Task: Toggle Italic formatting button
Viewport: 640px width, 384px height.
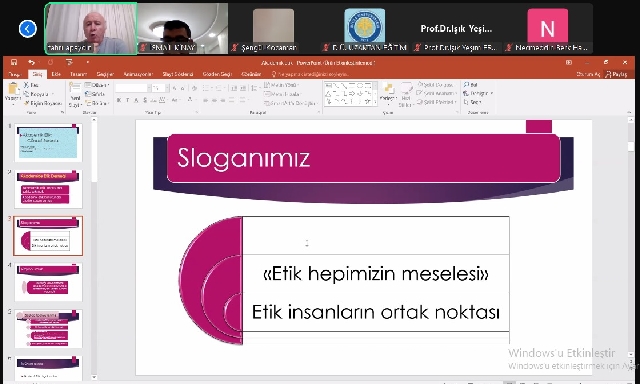Action: (127, 100)
